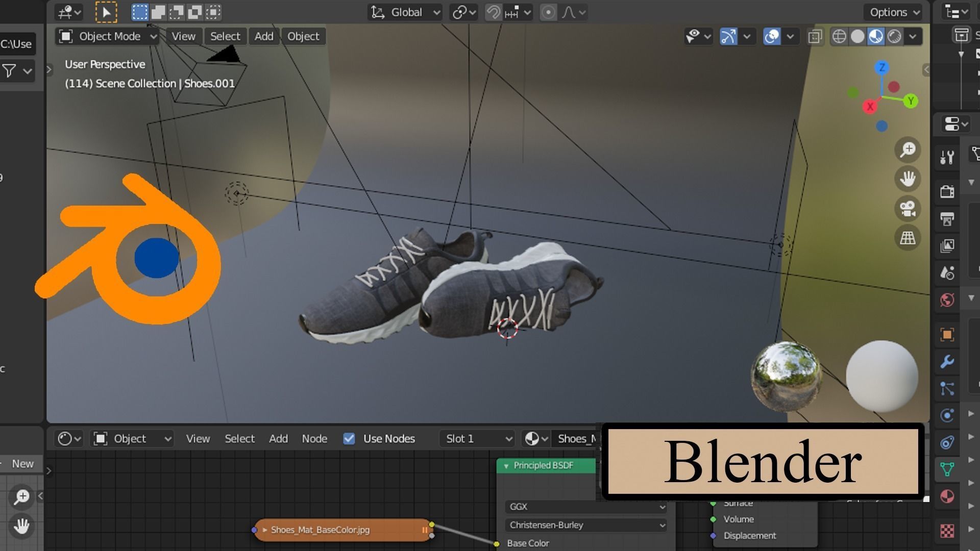Open the Material properties tab

click(947, 496)
